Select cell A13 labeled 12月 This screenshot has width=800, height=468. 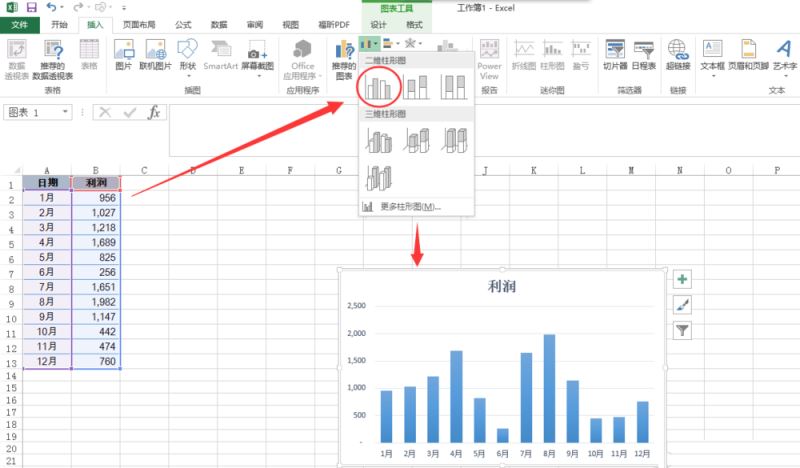pyautogui.click(x=47, y=361)
